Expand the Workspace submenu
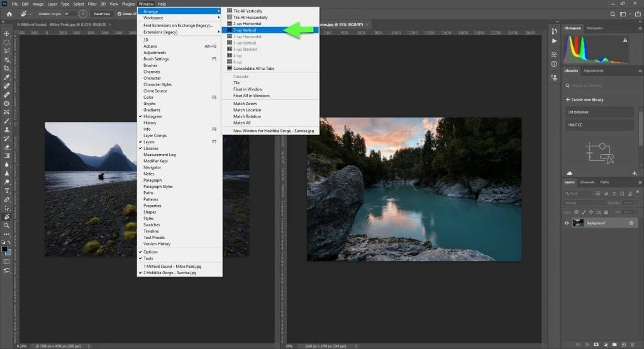644x349 pixels. coord(179,18)
